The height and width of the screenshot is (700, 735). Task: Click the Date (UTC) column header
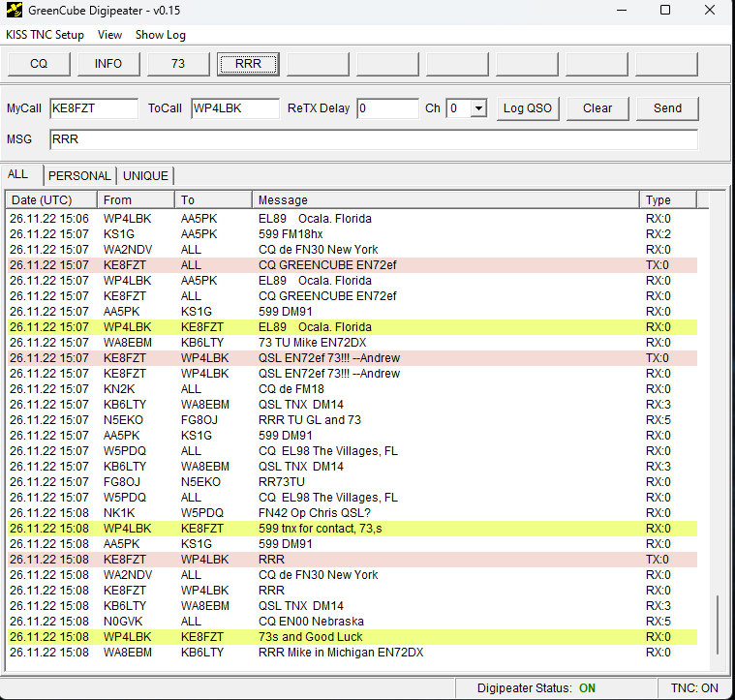(x=51, y=200)
